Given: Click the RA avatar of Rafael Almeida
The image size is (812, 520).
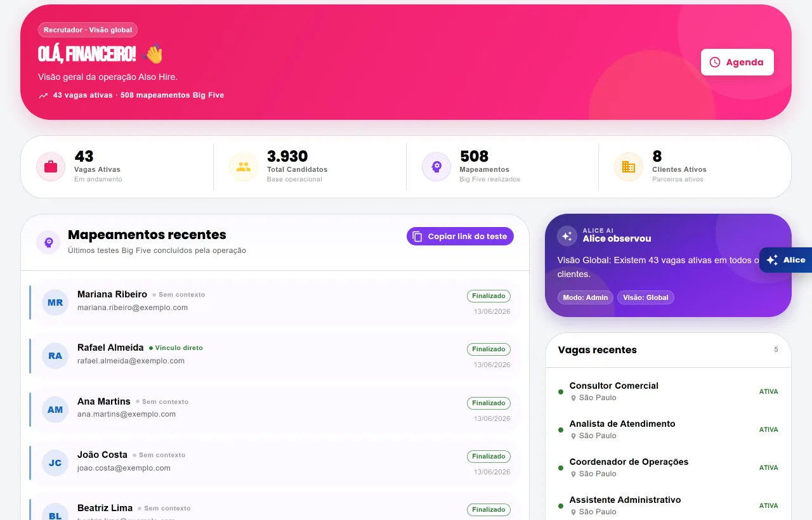Looking at the screenshot, I should [x=55, y=356].
